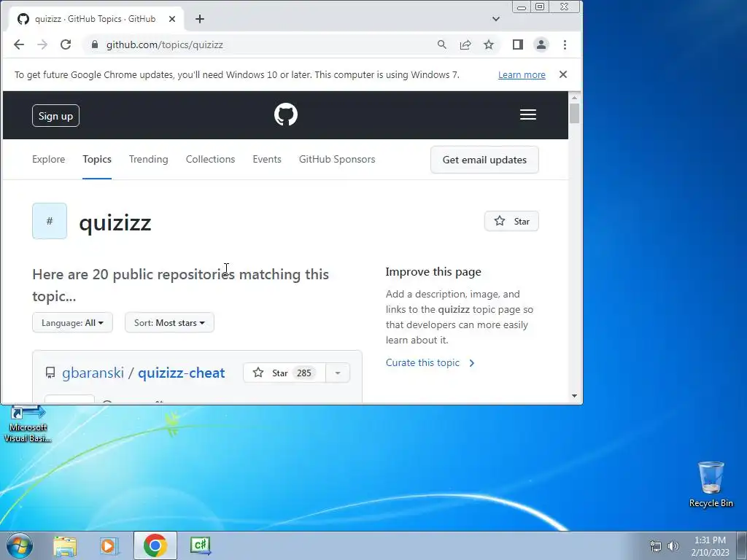Open the Chrome tab search chevron
The width and height of the screenshot is (747, 560).
point(496,19)
